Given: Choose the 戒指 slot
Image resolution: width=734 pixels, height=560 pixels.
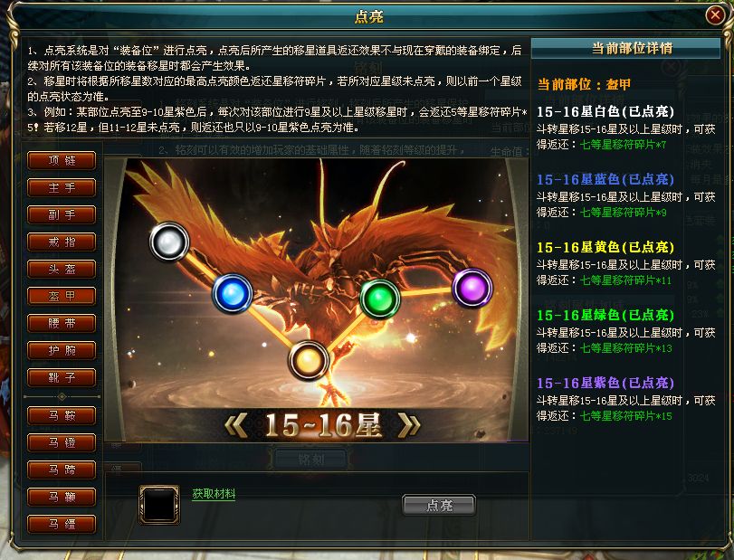Looking at the screenshot, I should coord(62,242).
